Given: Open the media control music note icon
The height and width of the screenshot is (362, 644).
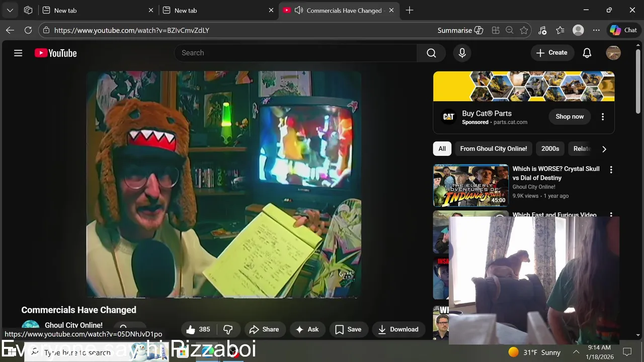Looking at the screenshot, I should pos(542,30).
